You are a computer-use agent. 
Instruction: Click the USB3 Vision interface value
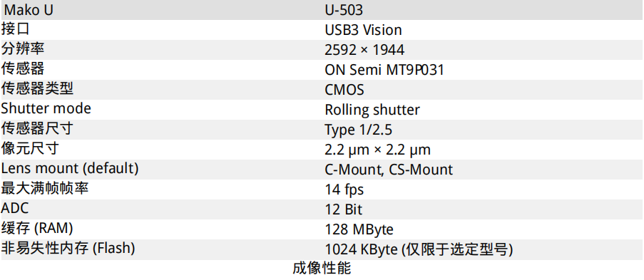pos(363,30)
